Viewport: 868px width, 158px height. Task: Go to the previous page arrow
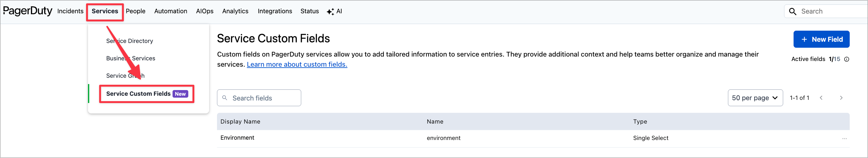(821, 98)
